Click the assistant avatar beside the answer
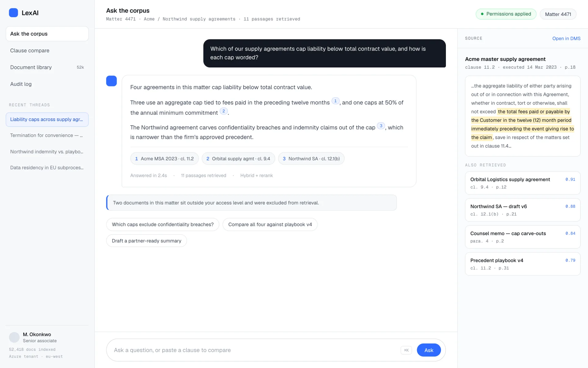 111,81
